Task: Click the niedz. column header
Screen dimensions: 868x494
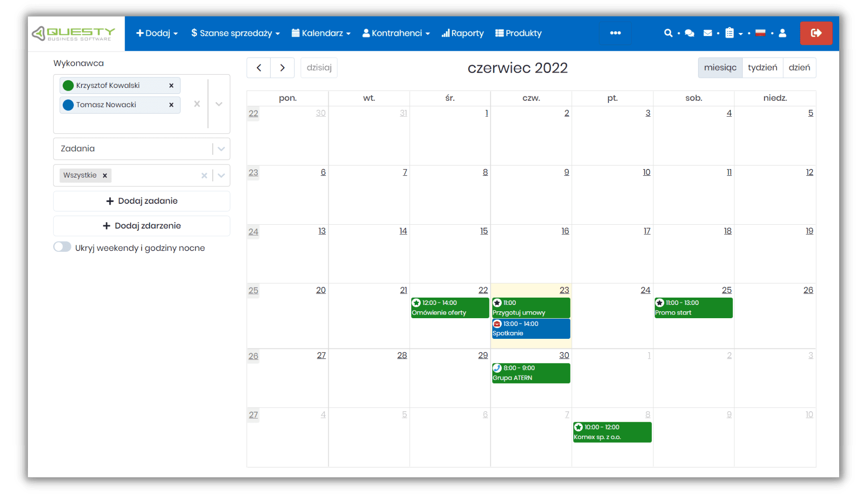Action: [x=775, y=98]
